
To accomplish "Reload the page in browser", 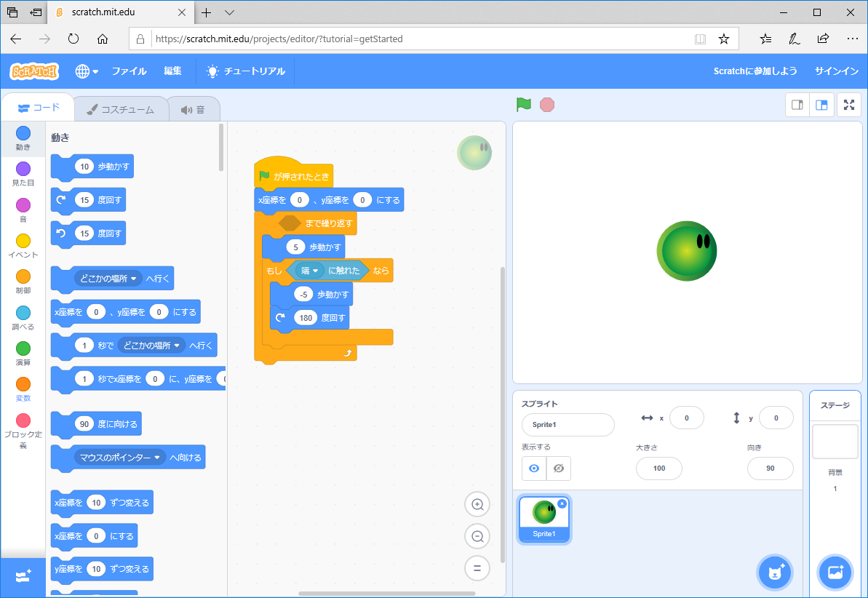I will coord(73,39).
